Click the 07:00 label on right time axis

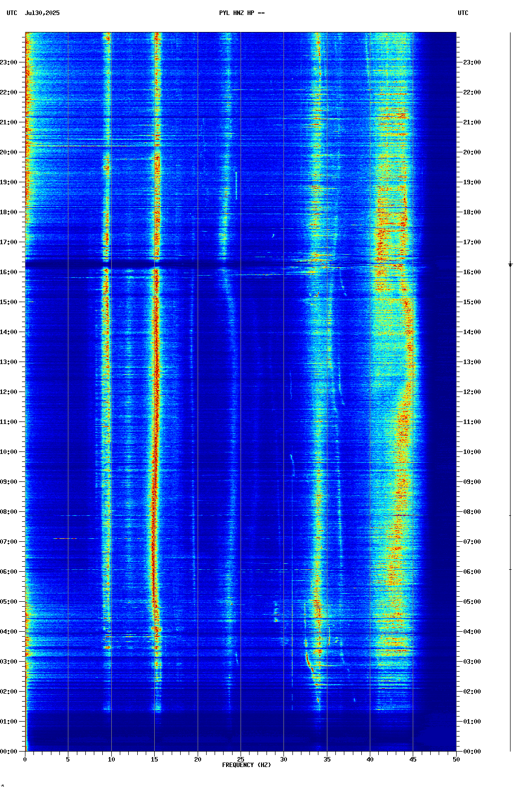click(472, 542)
